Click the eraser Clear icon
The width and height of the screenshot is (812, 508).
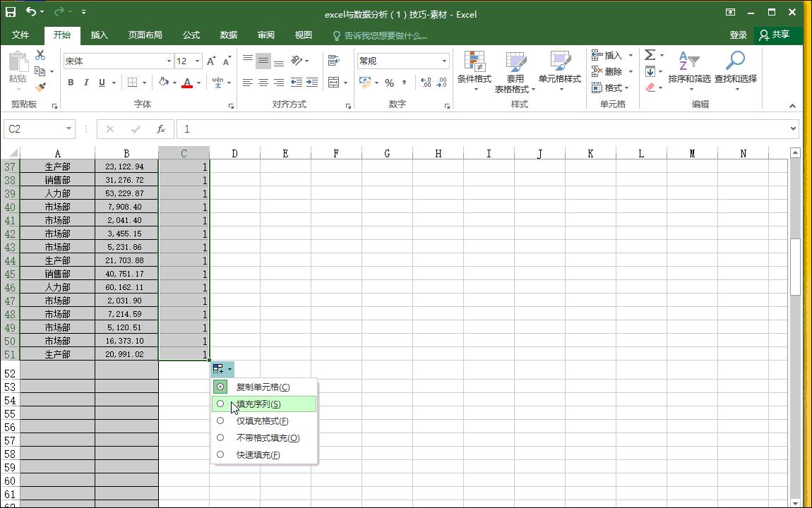point(650,87)
